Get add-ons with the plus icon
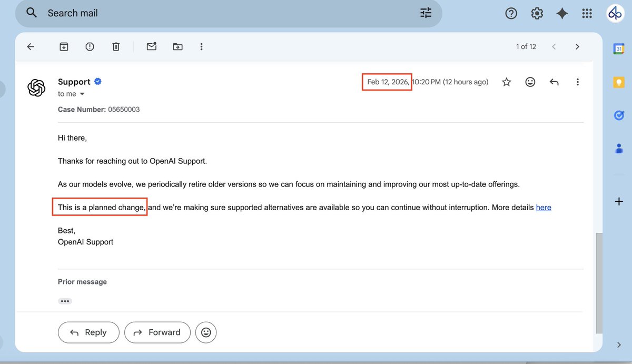 [x=619, y=201]
